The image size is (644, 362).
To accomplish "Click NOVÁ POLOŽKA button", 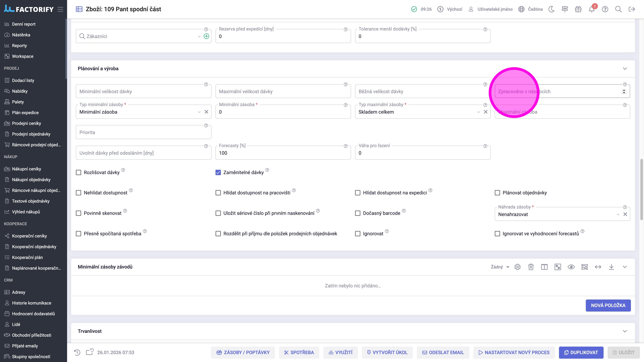I will (608, 305).
